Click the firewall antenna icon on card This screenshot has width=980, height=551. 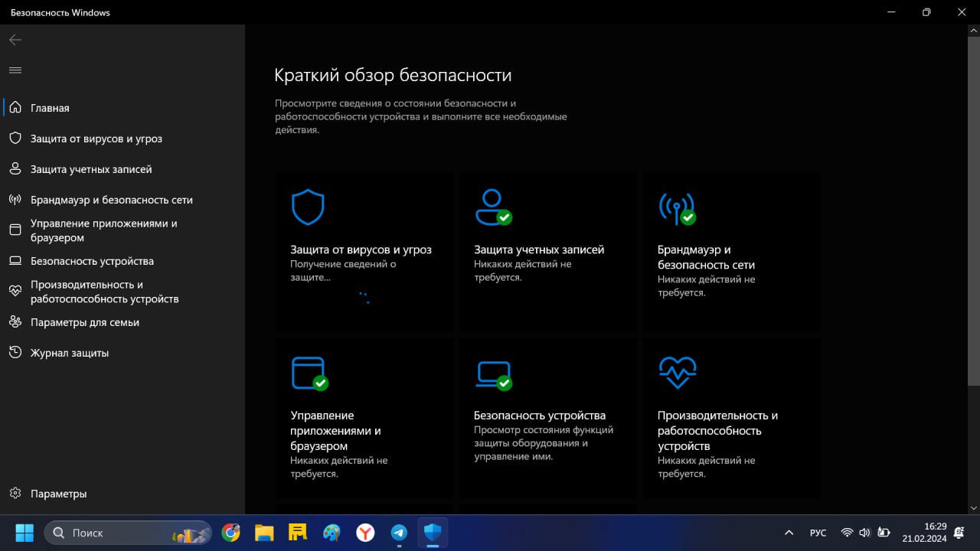click(677, 207)
